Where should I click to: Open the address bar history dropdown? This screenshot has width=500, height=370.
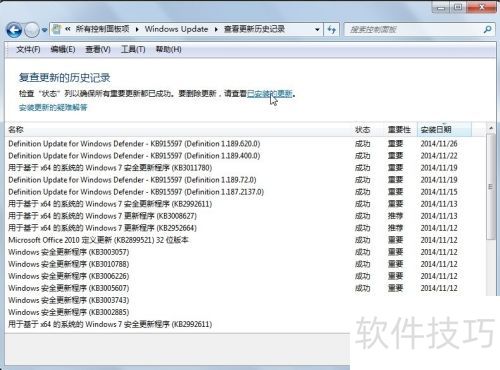[317, 30]
